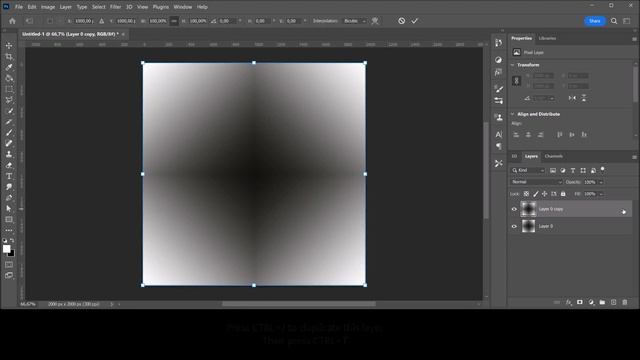Toggle filter for pixel layers
Screen dimensions: 640x360
tap(553, 170)
